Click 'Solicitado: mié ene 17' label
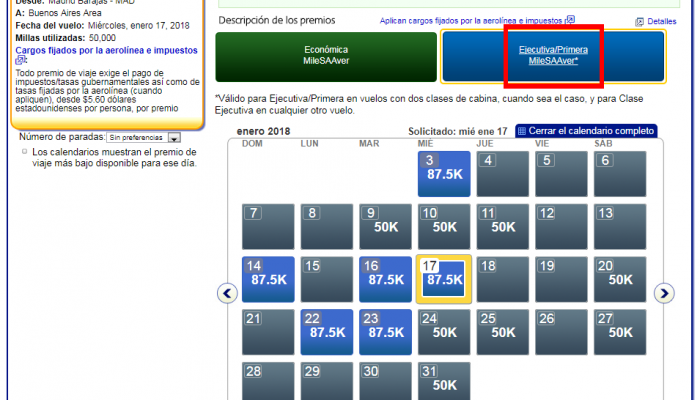Image resolution: width=700 pixels, height=400 pixels. [x=458, y=131]
